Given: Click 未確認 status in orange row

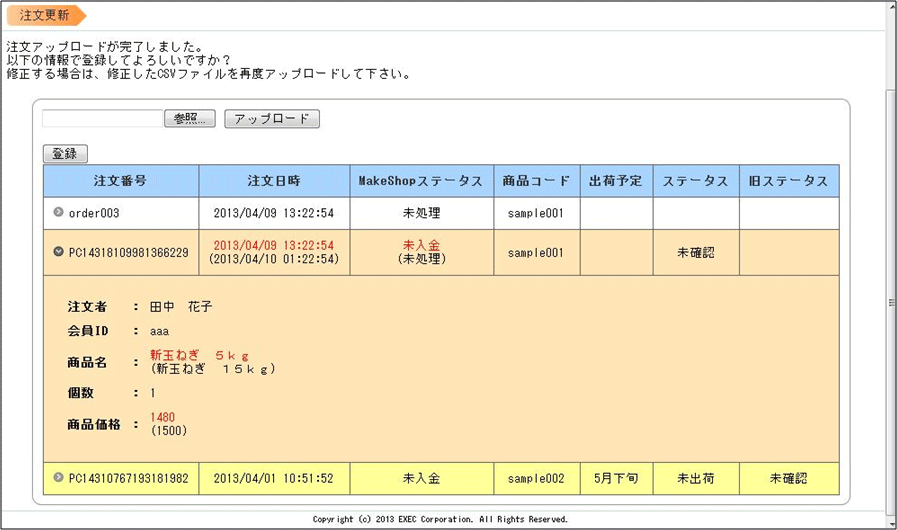Looking at the screenshot, I should 696,252.
